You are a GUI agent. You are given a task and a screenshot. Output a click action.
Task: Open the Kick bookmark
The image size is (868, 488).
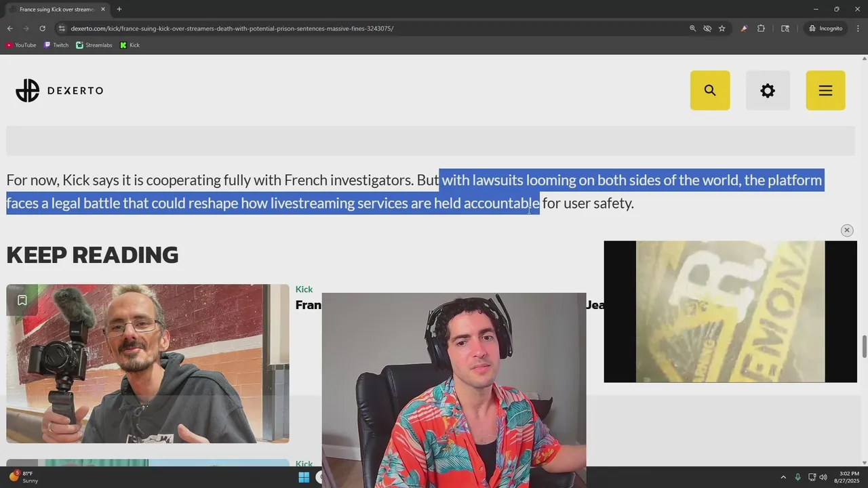point(130,45)
